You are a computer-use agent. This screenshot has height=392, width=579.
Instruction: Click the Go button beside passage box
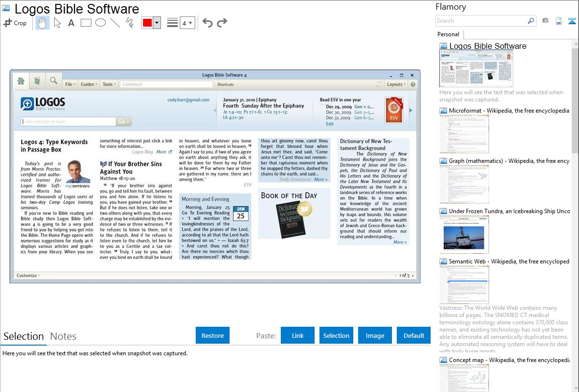click(x=123, y=121)
